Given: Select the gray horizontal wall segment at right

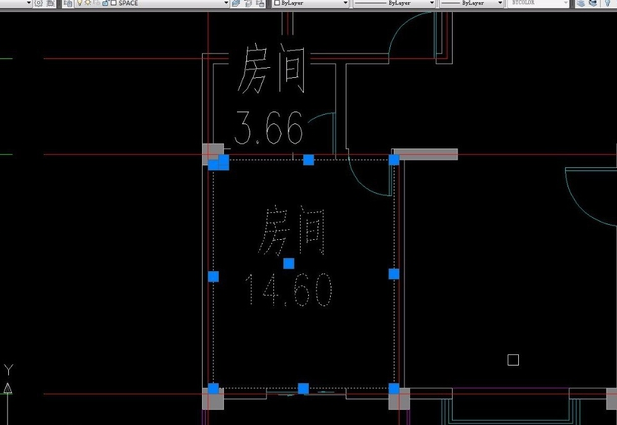Looking at the screenshot, I should (x=426, y=154).
